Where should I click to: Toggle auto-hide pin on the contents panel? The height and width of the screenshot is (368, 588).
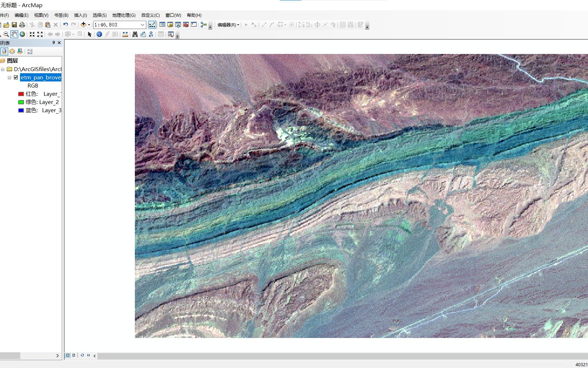pyautogui.click(x=54, y=43)
